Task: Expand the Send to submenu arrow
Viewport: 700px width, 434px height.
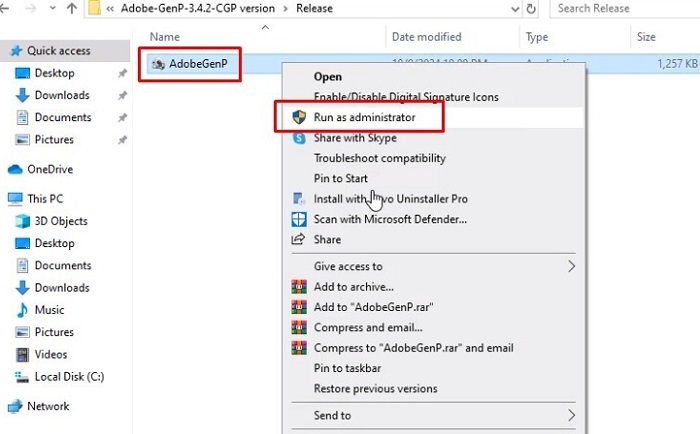Action: pyautogui.click(x=571, y=416)
